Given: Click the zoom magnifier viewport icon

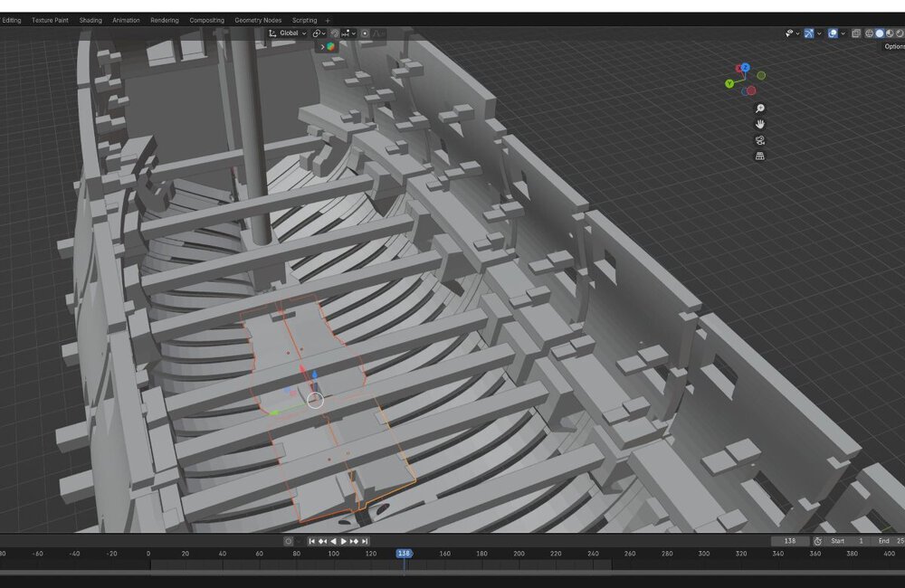Looking at the screenshot, I should point(760,109).
